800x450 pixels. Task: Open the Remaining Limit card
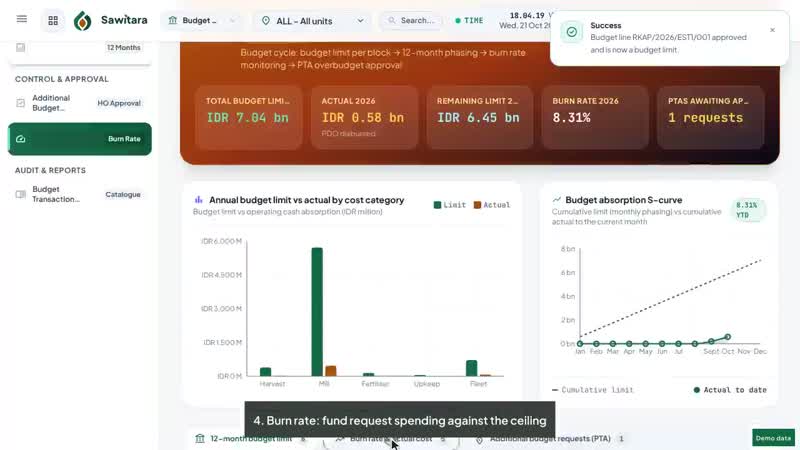pos(480,117)
